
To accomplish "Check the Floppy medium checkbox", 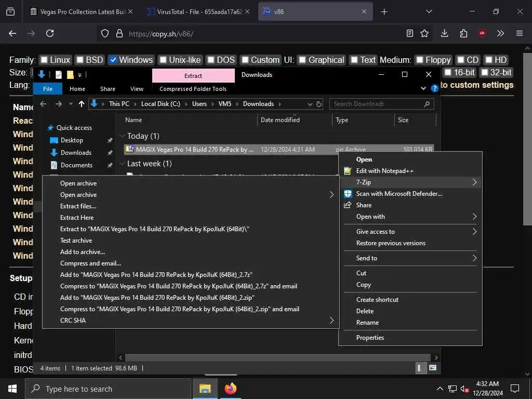I will [420, 60].
